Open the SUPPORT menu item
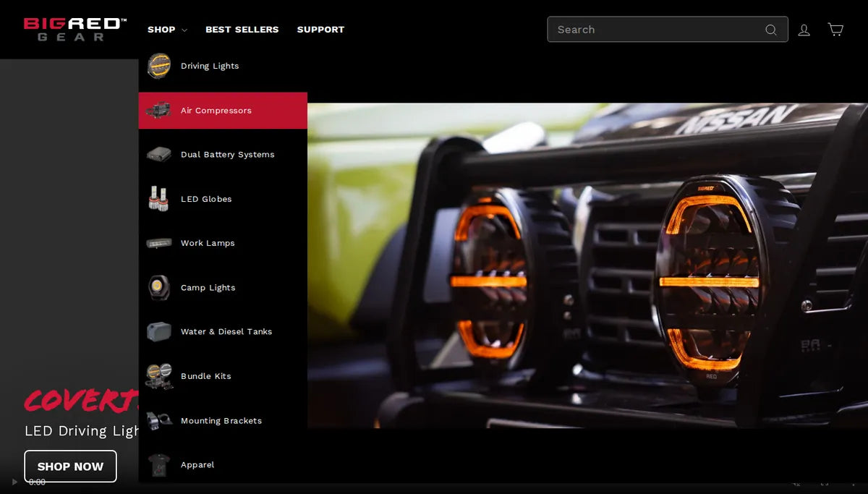Viewport: 868px width, 494px height. [x=320, y=30]
